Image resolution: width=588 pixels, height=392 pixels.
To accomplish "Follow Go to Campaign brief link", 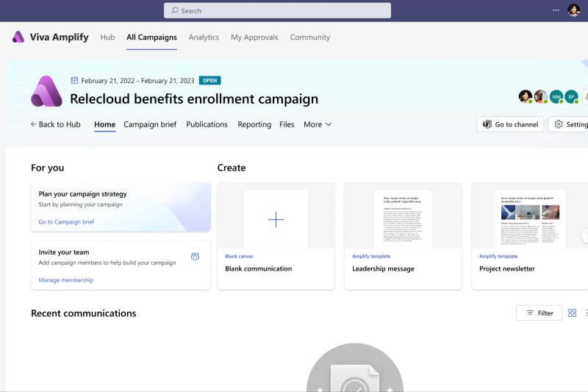I will point(66,221).
